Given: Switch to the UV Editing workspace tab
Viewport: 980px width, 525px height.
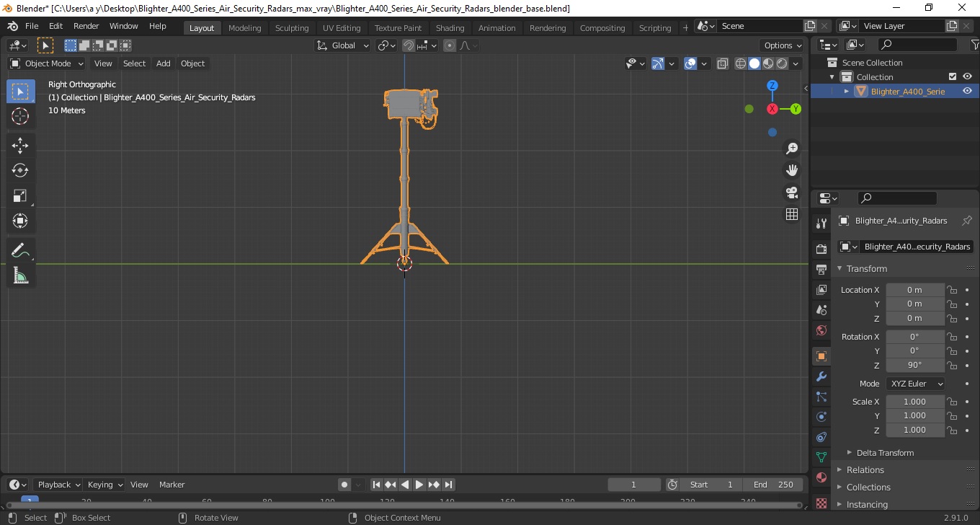Looking at the screenshot, I should click(x=342, y=28).
